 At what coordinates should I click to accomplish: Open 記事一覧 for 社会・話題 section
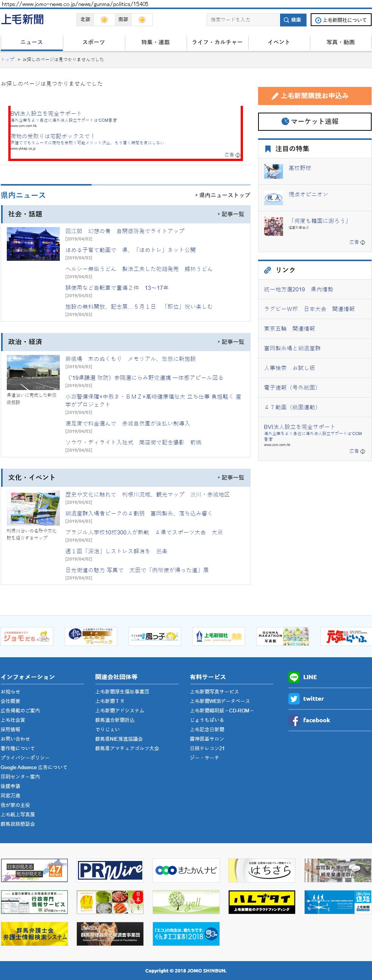[231, 214]
